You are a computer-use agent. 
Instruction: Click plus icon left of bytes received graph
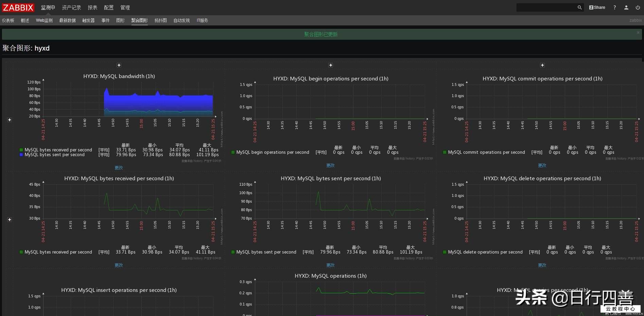coord(10,220)
